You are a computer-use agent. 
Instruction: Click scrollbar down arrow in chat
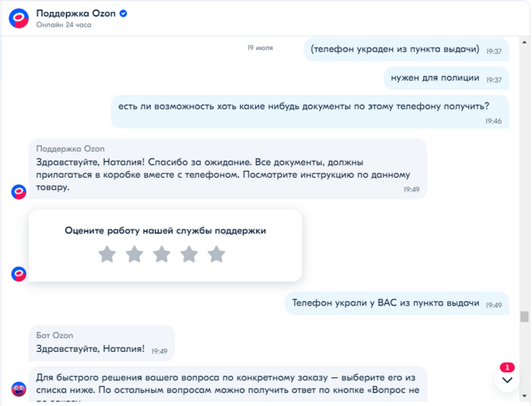click(524, 396)
